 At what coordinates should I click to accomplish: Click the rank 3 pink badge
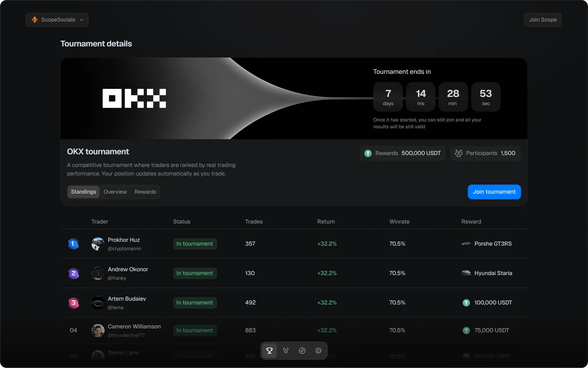73,303
